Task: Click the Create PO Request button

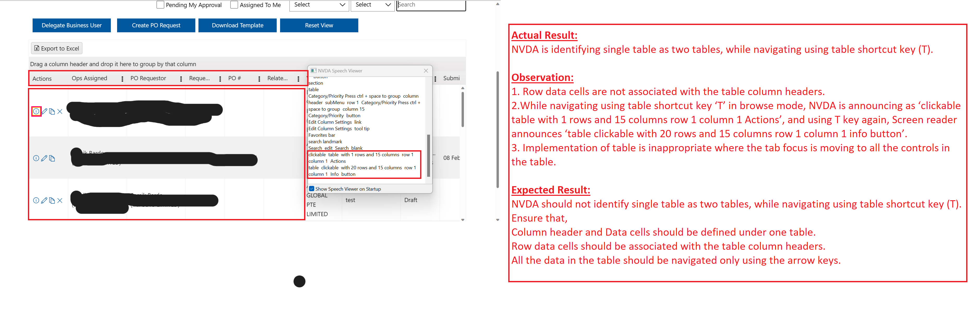Action: pyautogui.click(x=156, y=26)
